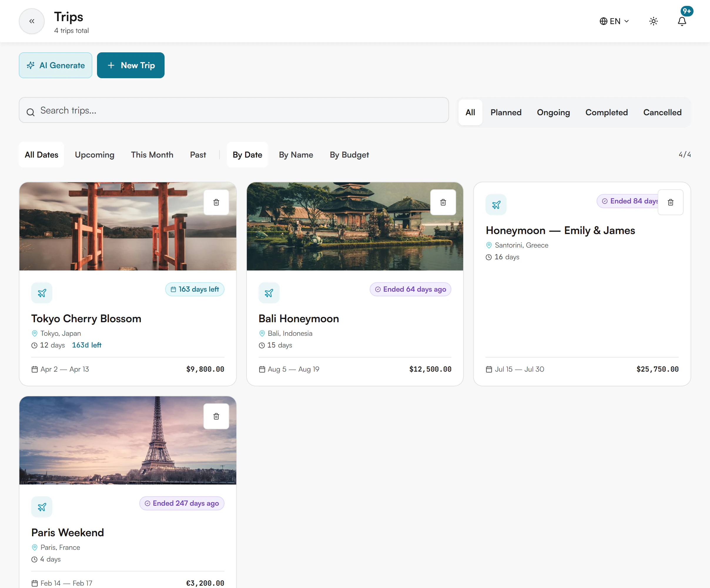The height and width of the screenshot is (588, 710).
Task: Sort trips By Name
Action: (x=296, y=155)
